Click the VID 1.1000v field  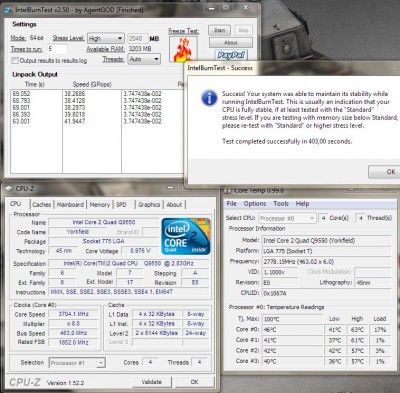coord(280,272)
